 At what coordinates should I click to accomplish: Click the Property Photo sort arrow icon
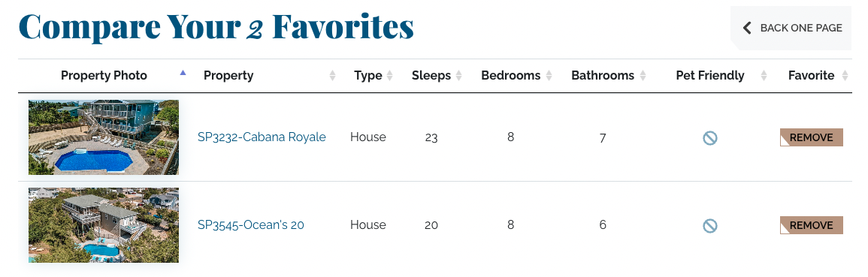click(183, 72)
